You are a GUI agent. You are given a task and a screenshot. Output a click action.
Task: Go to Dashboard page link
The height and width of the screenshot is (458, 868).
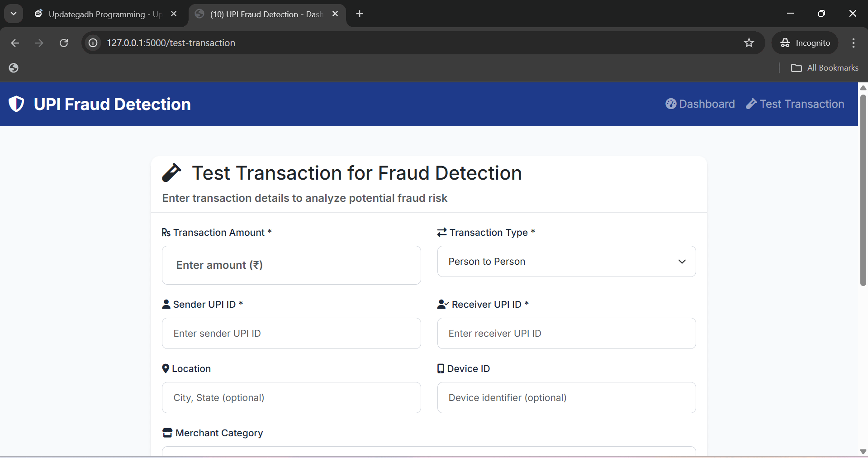[x=700, y=104]
